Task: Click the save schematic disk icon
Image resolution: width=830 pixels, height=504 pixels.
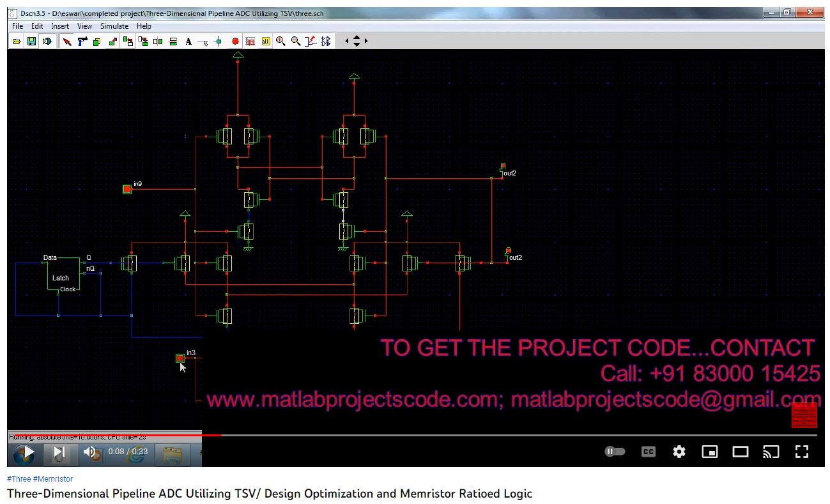Action: 31,42
